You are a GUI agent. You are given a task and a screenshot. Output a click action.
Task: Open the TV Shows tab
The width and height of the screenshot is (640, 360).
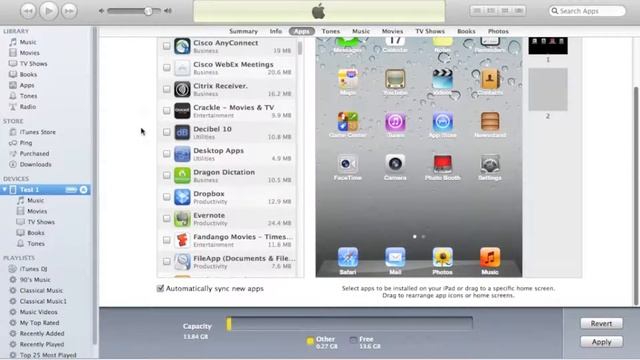(x=430, y=31)
